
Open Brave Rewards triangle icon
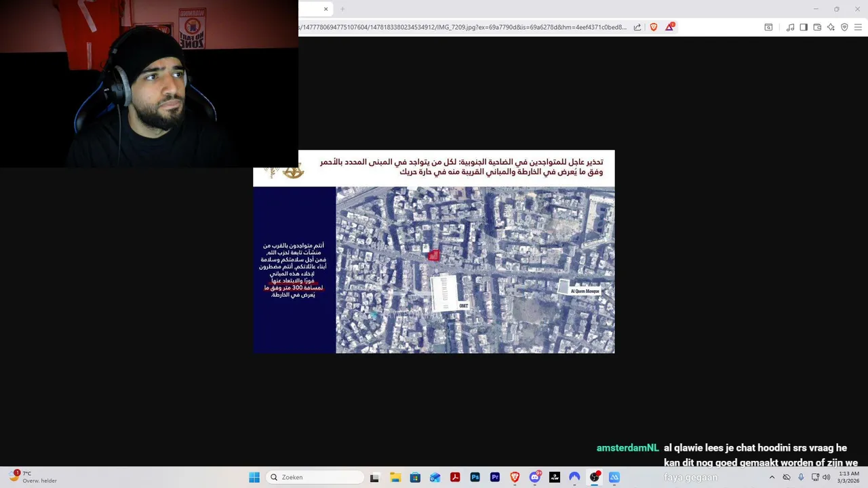click(x=670, y=27)
